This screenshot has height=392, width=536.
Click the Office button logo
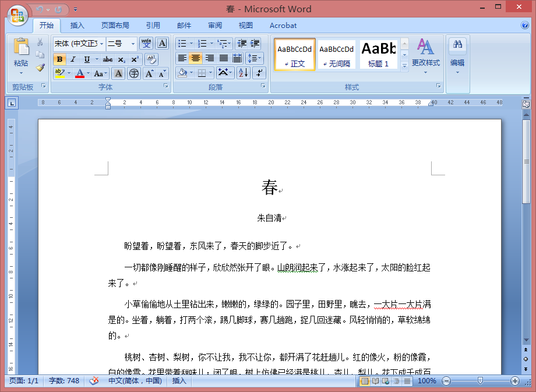pyautogui.click(x=18, y=15)
